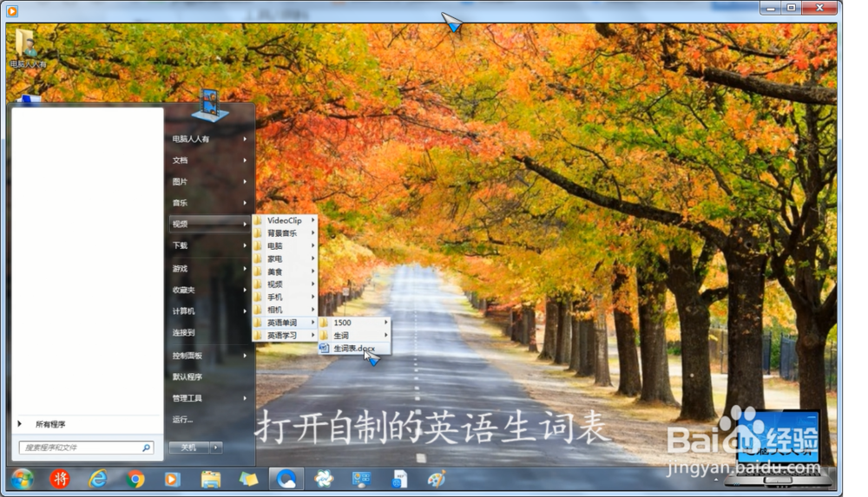
Task: Open the 电脑人人有 desktop folder icon
Action: click(27, 49)
